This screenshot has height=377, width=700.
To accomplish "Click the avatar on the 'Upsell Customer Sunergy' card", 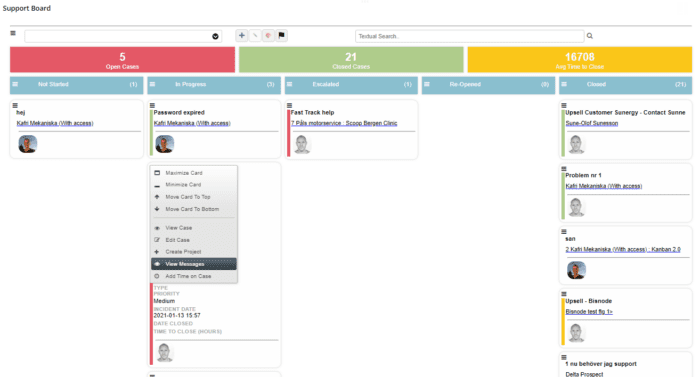I will [576, 144].
